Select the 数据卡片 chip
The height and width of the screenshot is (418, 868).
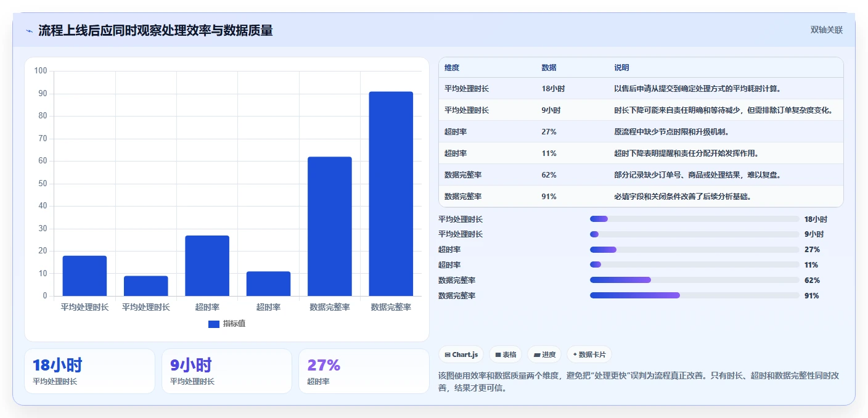click(x=589, y=354)
